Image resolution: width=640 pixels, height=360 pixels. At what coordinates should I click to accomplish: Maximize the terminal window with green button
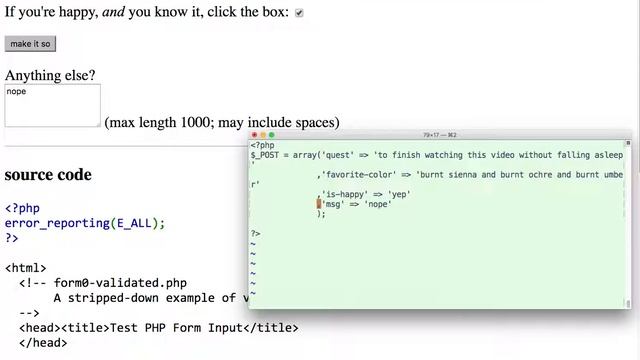(272, 135)
